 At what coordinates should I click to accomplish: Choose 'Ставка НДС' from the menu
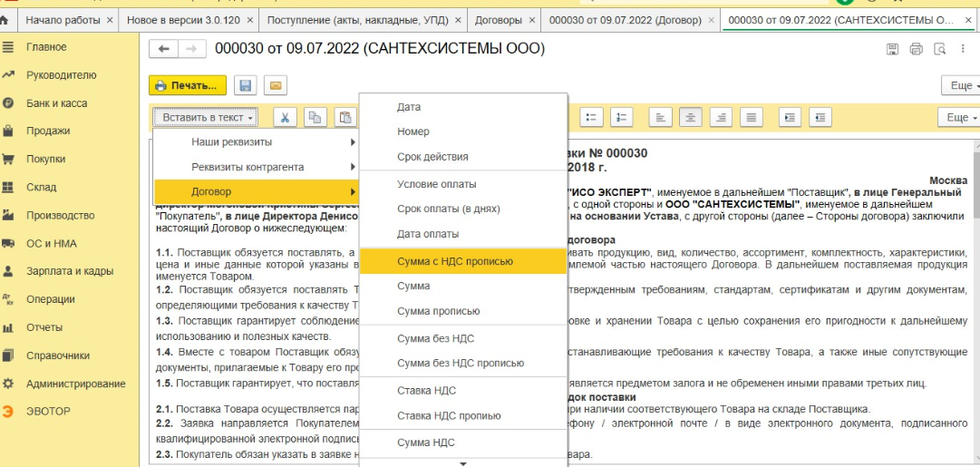(426, 391)
